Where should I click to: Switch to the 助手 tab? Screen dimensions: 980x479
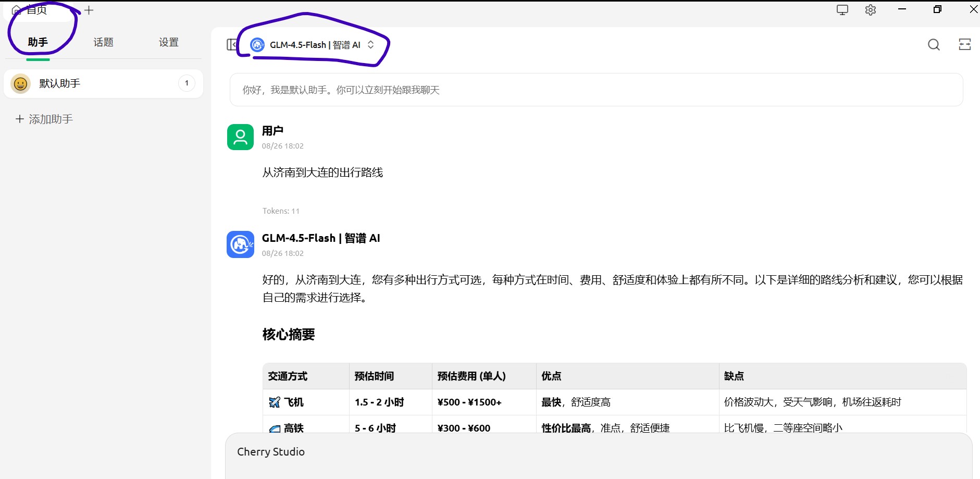click(x=38, y=42)
